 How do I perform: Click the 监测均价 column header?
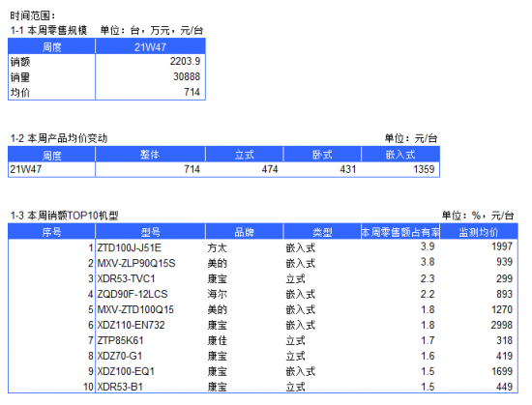[479, 232]
